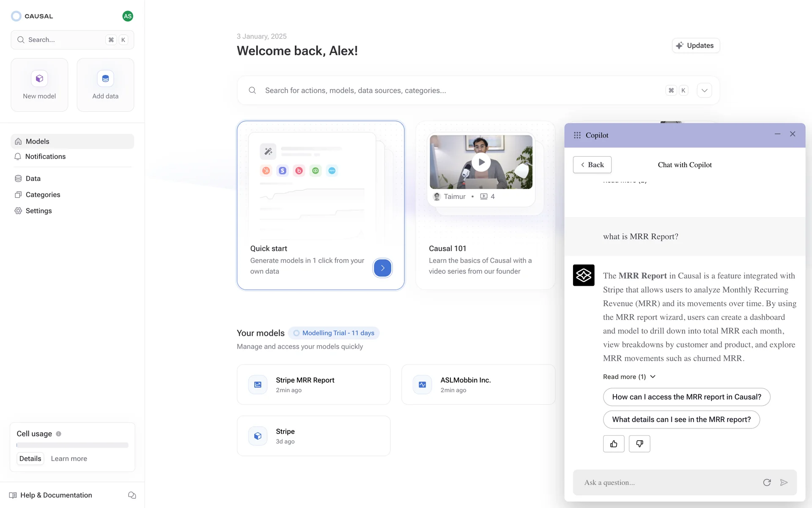Play the Causal 101 video
This screenshot has width=812, height=508.
(481, 162)
